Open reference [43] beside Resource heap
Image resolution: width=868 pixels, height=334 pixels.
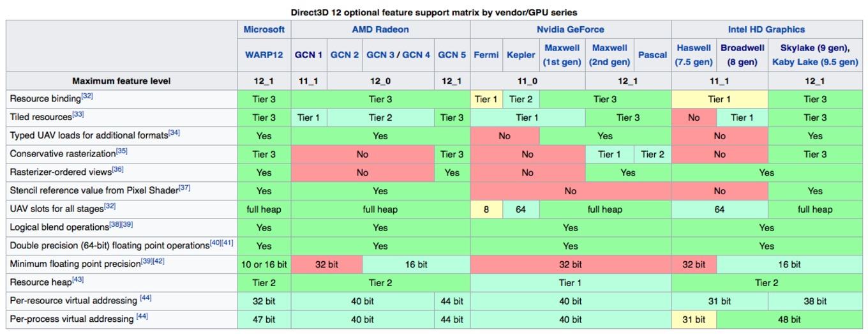pyautogui.click(x=78, y=280)
